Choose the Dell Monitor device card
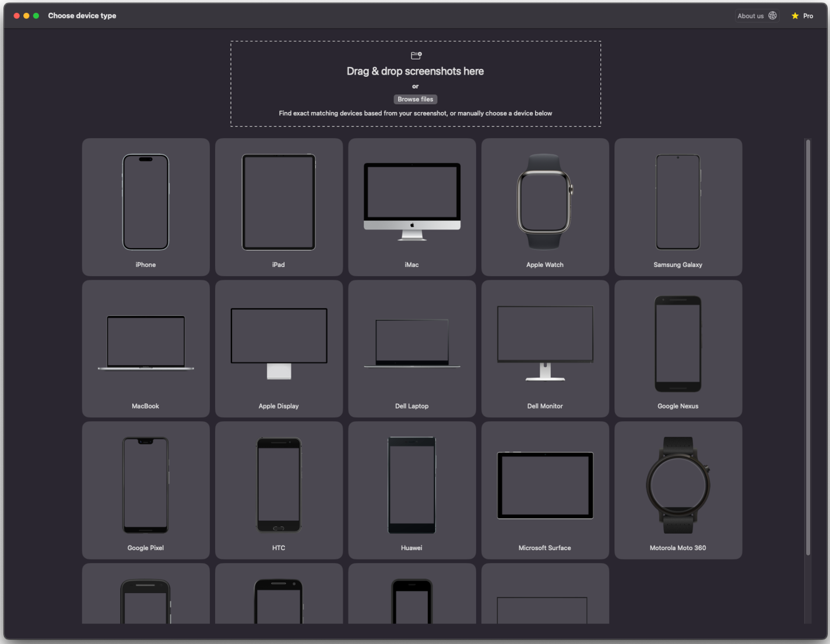Image resolution: width=830 pixels, height=644 pixels. coord(545,349)
